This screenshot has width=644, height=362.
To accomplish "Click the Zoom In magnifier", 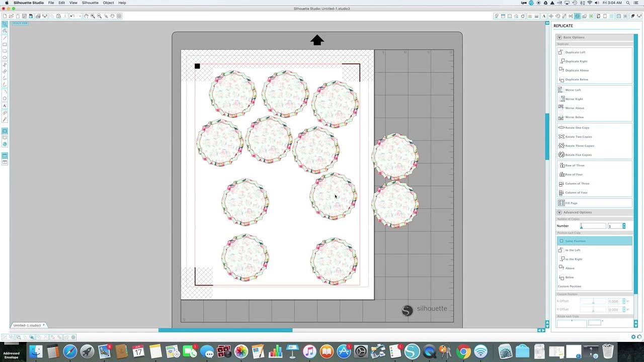I will [x=93, y=16].
